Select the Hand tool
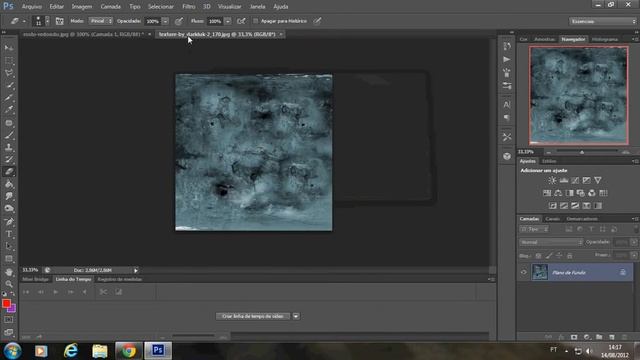 [x=9, y=272]
